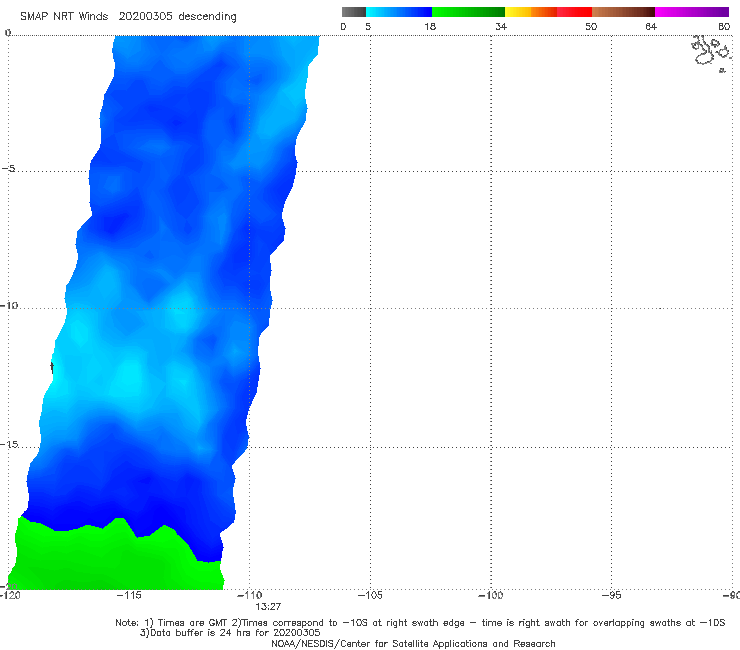Click the NOAA/NESDIS credit line
740x650 pixels.
click(413, 643)
